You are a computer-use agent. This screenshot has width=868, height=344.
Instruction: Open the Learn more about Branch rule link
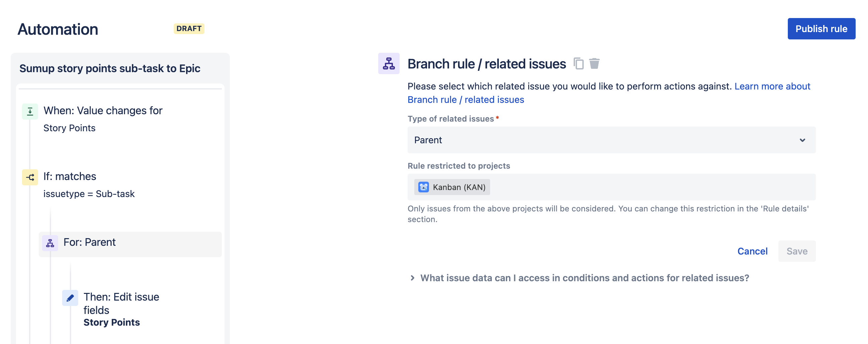[772, 86]
